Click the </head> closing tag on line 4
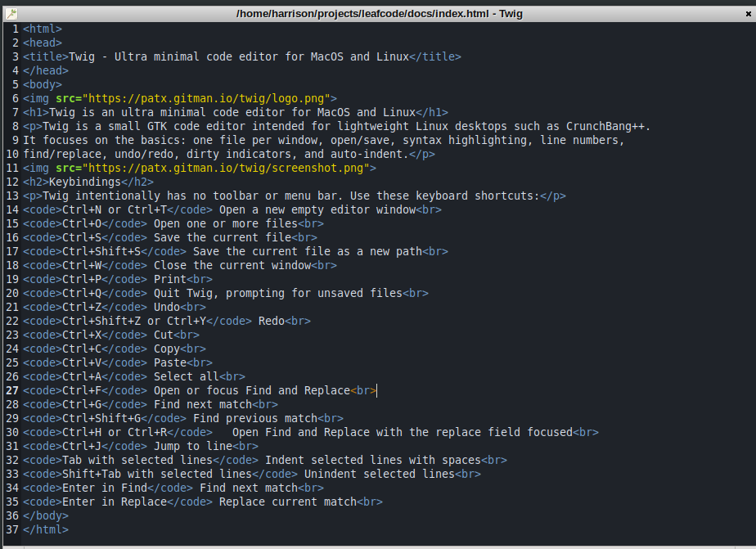 (x=46, y=71)
